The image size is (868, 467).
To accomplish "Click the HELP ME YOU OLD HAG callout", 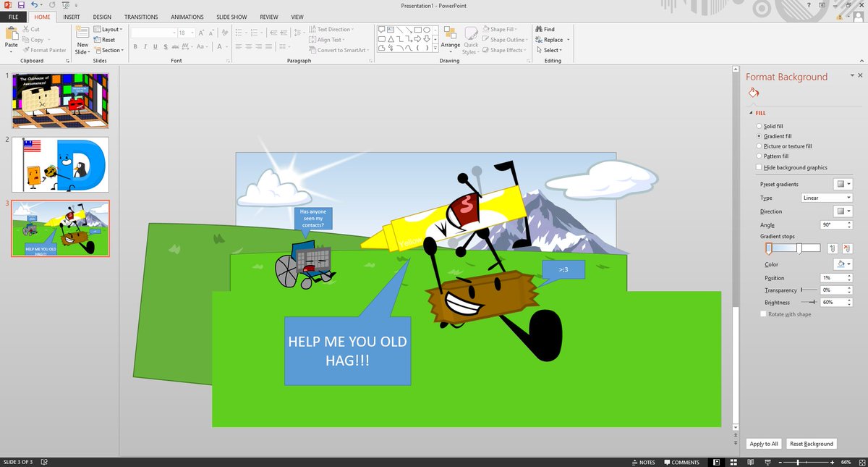I will [x=347, y=350].
